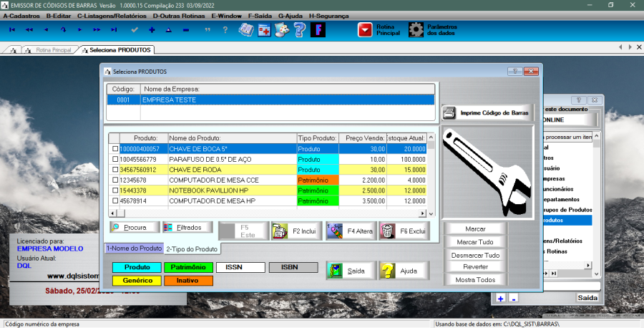Collapse tree with the minus button
This screenshot has width=644, height=328.
[x=514, y=297]
